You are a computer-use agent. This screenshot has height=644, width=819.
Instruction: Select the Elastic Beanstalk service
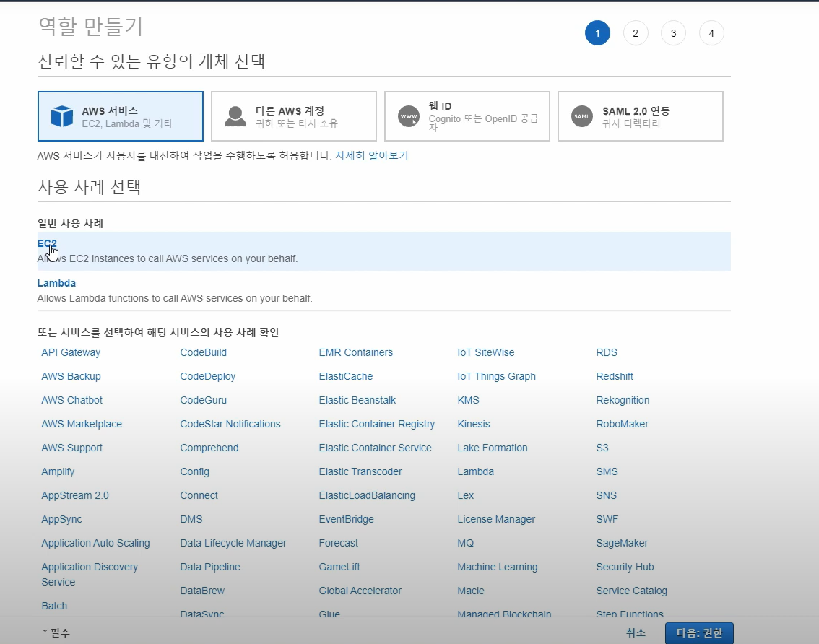click(x=357, y=400)
